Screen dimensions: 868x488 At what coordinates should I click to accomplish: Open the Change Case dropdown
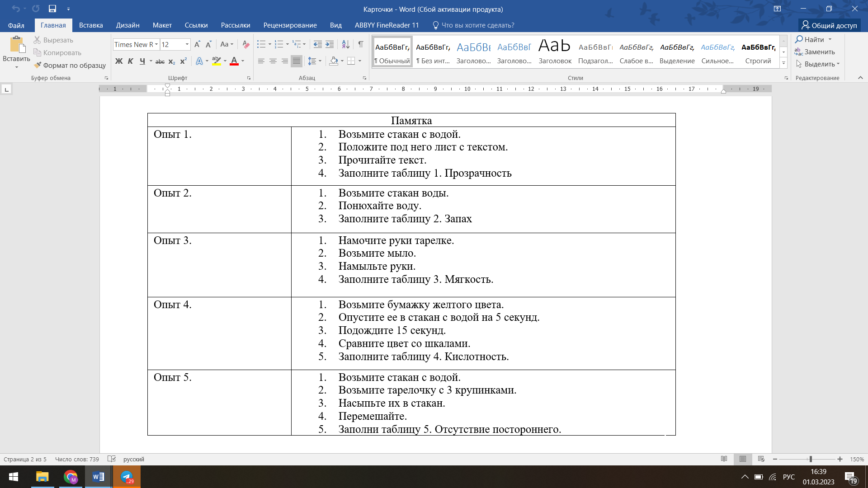(227, 44)
